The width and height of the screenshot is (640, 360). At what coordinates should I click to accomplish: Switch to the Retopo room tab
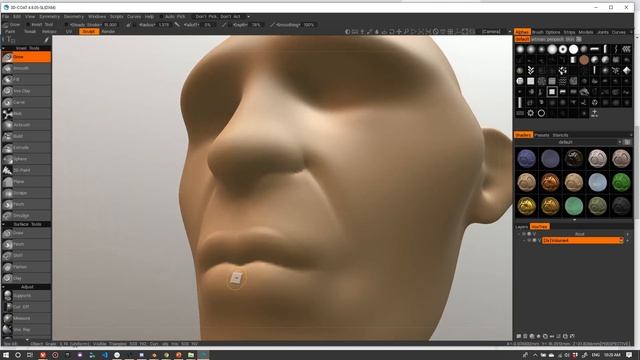[49, 31]
